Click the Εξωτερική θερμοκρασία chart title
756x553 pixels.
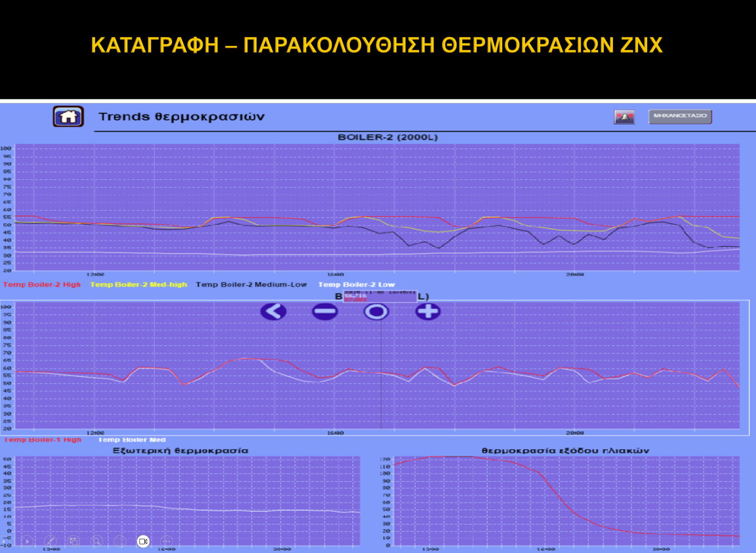181,451
